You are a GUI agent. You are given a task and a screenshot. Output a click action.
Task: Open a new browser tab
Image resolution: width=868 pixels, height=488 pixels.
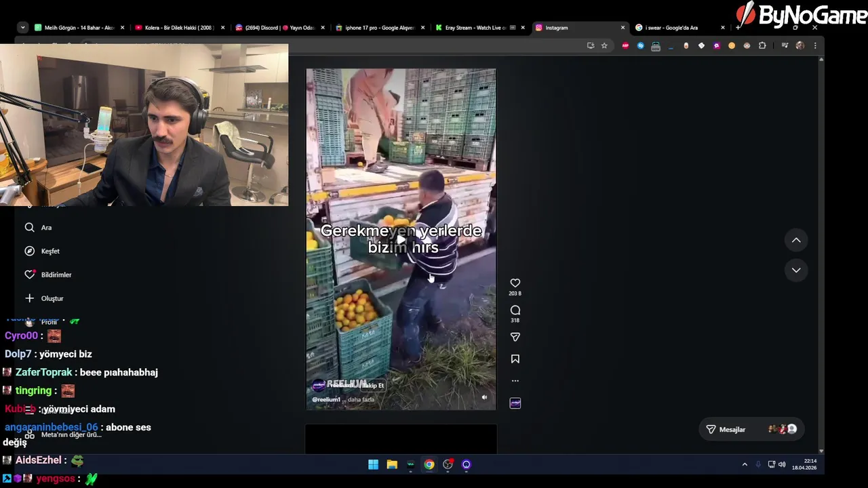pyautogui.click(x=738, y=28)
